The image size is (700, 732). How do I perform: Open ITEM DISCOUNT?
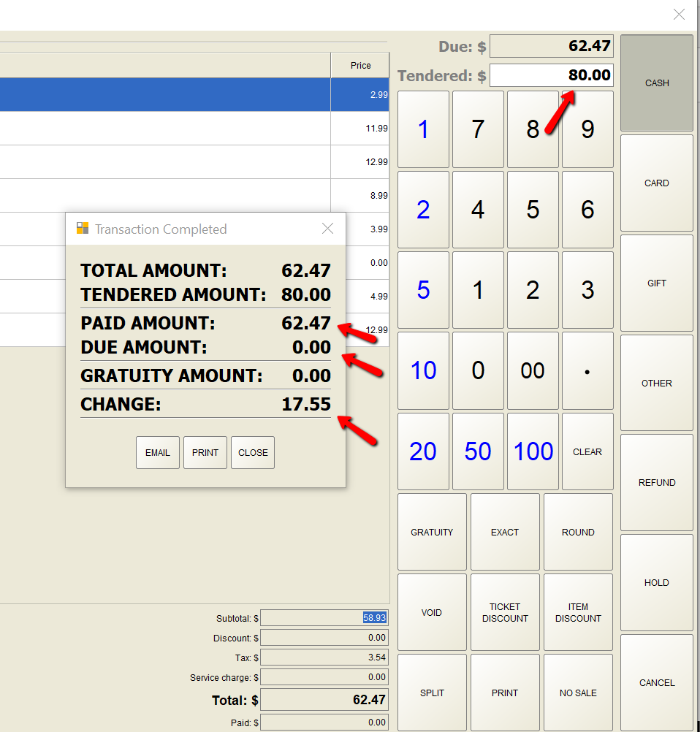(578, 612)
